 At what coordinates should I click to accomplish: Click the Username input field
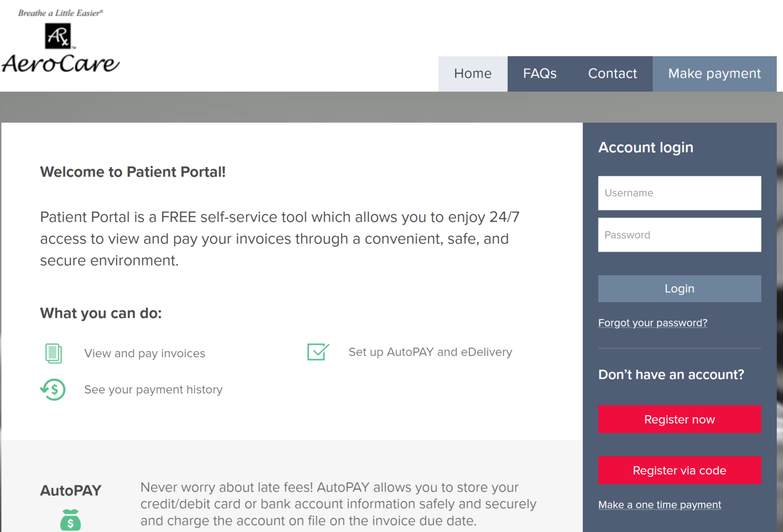(x=680, y=193)
